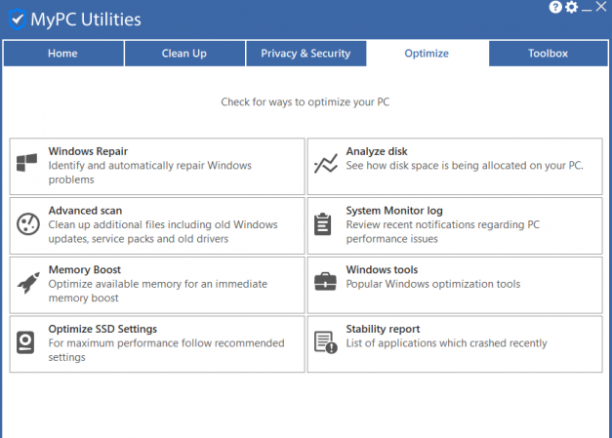
Task: Open Windows Repair title
Action: point(88,151)
